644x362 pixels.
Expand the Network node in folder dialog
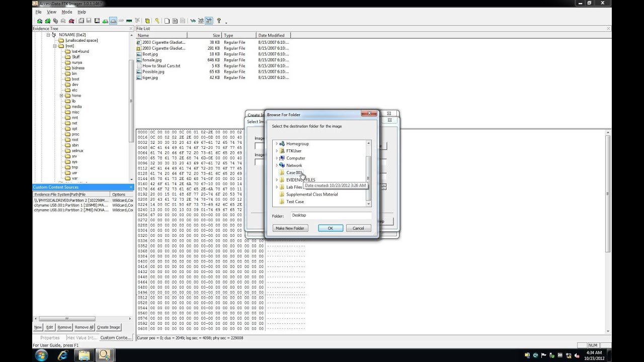pyautogui.click(x=277, y=165)
